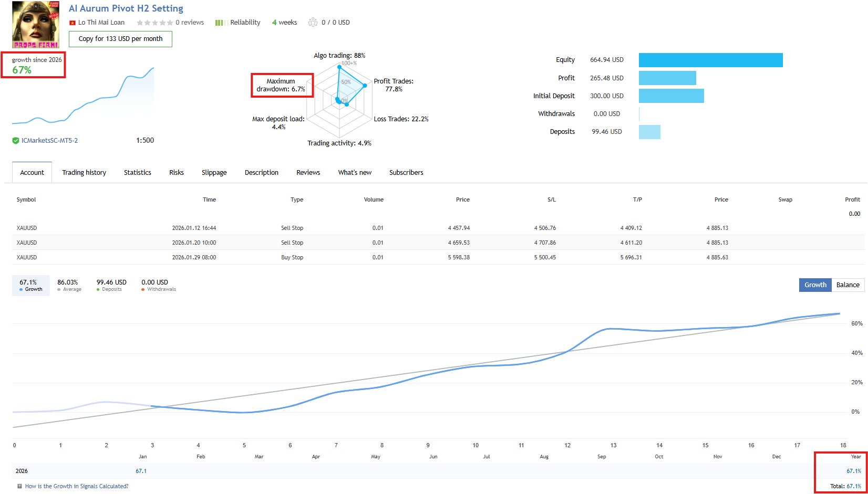Screen dimensions: 868x494
Task: Open the Description tab
Action: [262, 173]
